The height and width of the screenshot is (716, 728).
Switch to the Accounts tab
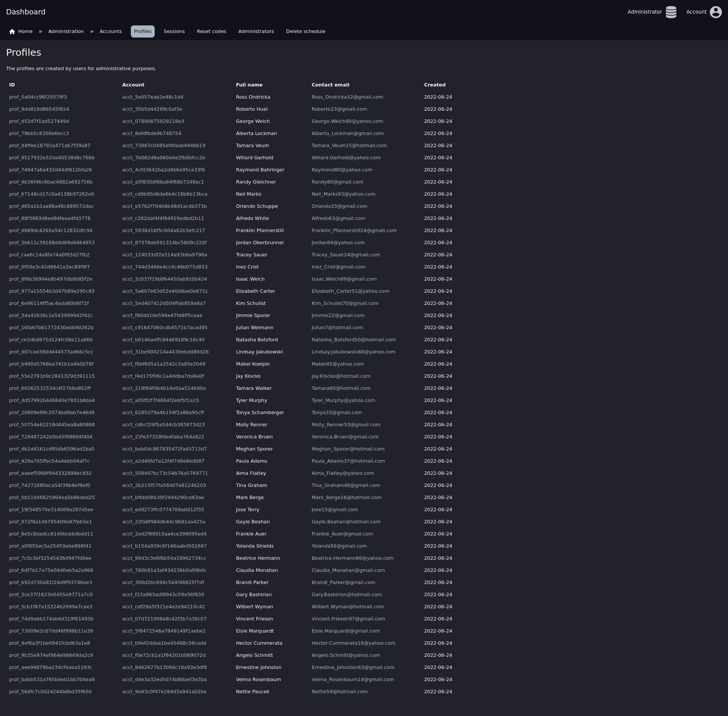pyautogui.click(x=111, y=31)
